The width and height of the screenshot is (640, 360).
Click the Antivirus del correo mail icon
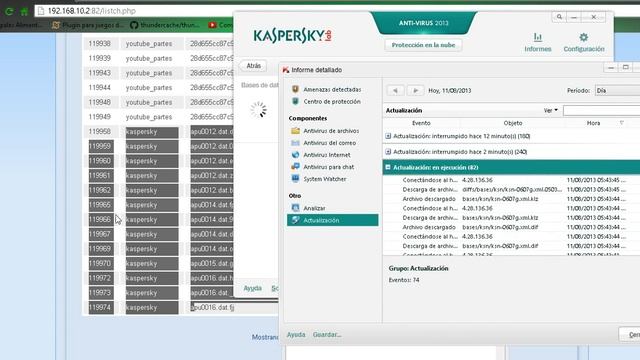point(295,143)
